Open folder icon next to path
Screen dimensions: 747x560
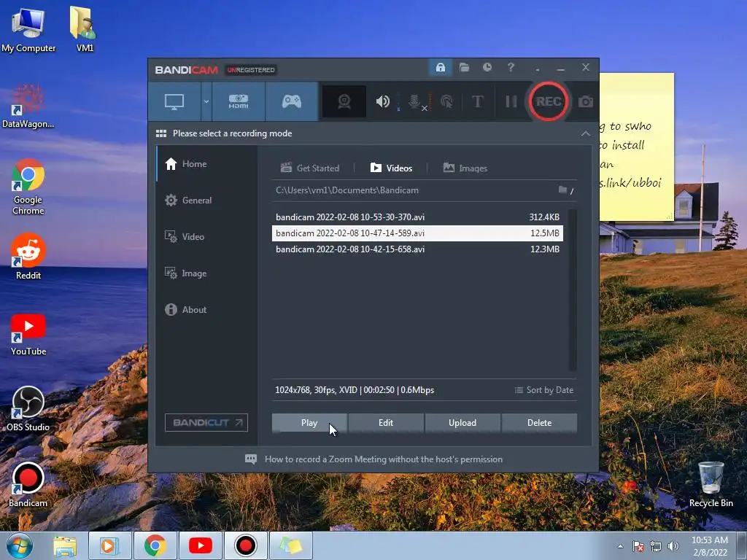tap(562, 190)
